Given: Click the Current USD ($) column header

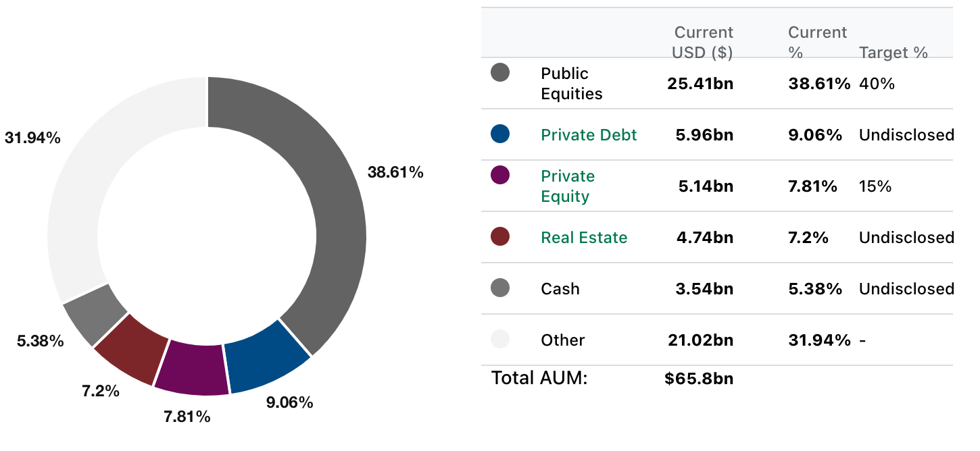Looking at the screenshot, I should click(x=703, y=42).
